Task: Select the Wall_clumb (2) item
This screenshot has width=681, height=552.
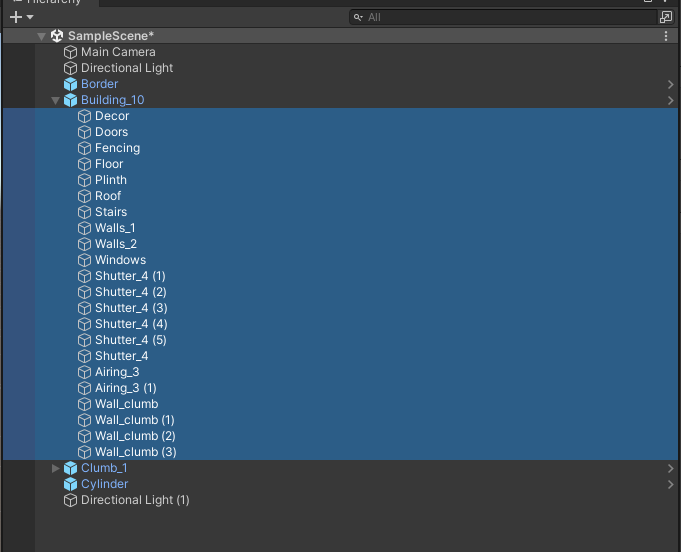Action: coord(134,436)
